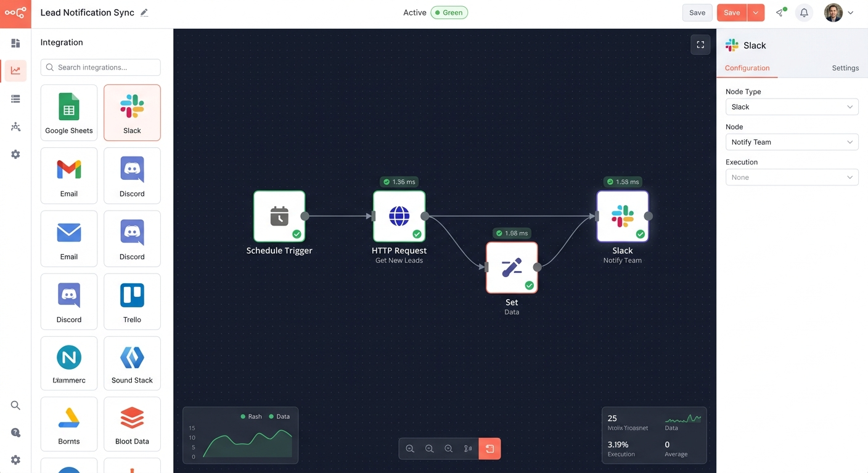Viewport: 868px width, 473px height.
Task: Select the Sound Stack integration card
Action: (132, 363)
